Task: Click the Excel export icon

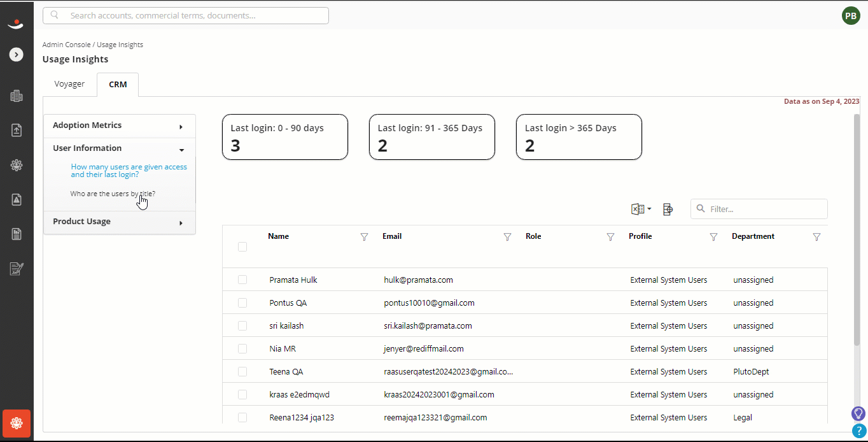Action: coord(637,209)
